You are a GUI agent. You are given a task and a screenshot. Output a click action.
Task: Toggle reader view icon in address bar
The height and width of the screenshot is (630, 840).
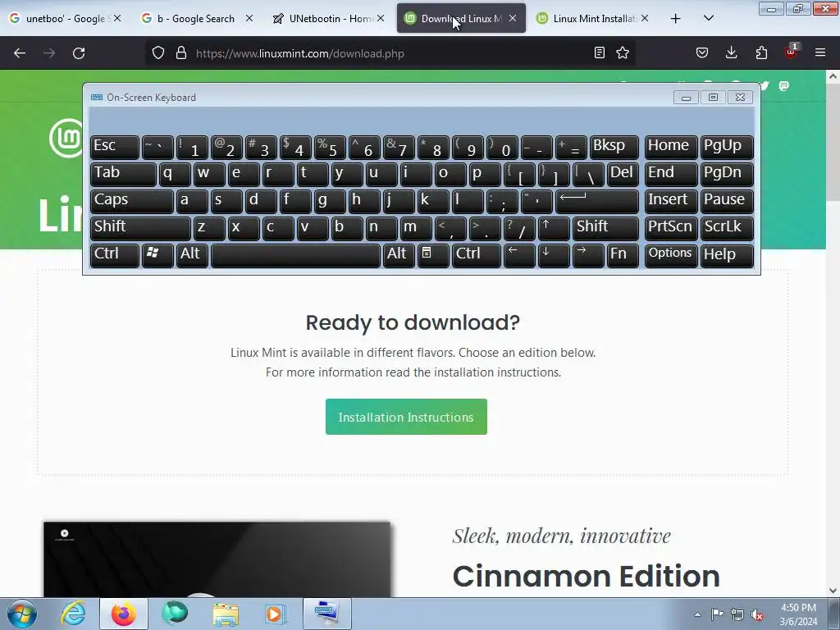click(600, 52)
